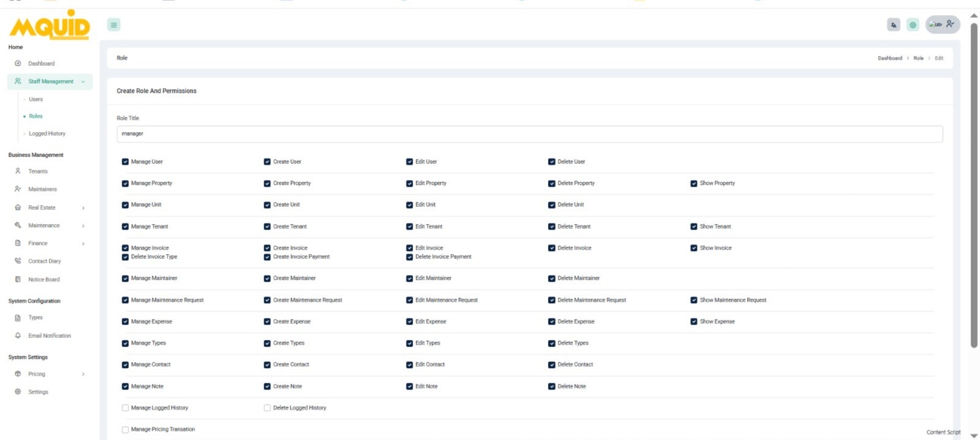The image size is (980, 440).
Task: Toggle the sidebar hamburger menu button
Action: tap(114, 25)
